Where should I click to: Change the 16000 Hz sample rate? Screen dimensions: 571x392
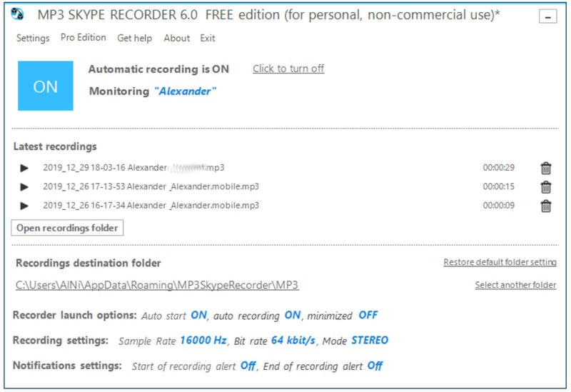pyautogui.click(x=203, y=341)
